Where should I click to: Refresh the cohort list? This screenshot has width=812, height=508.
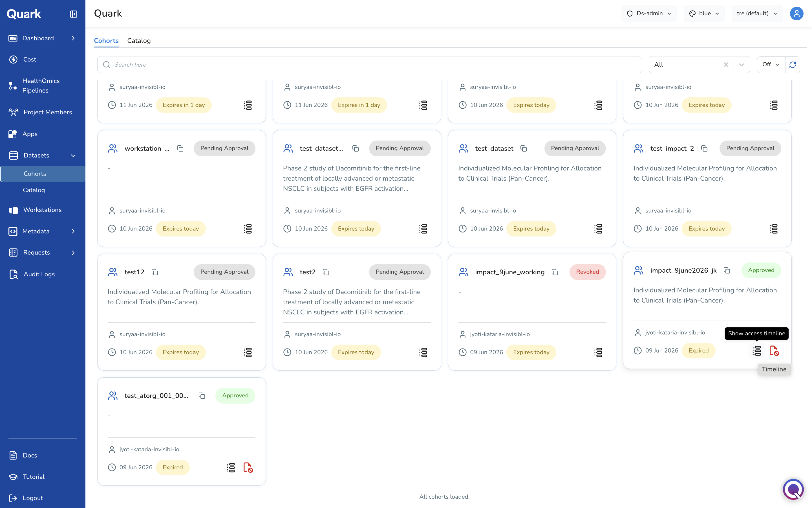point(793,65)
